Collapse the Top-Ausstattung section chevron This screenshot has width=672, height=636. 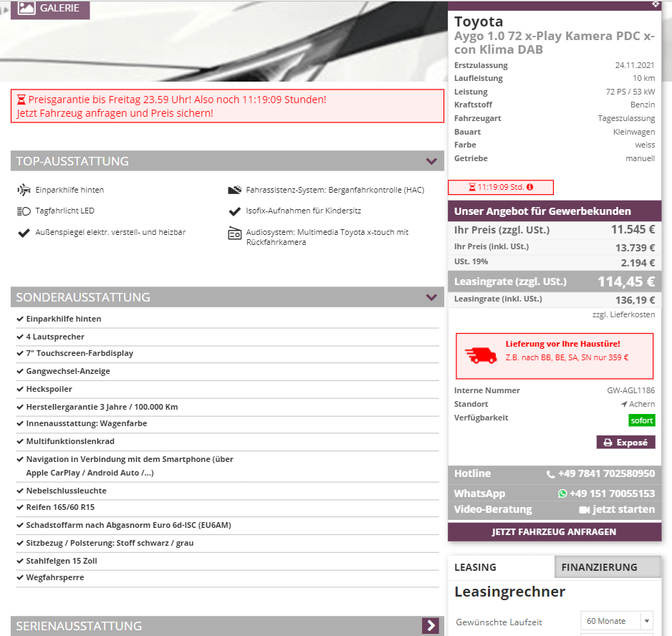431,161
